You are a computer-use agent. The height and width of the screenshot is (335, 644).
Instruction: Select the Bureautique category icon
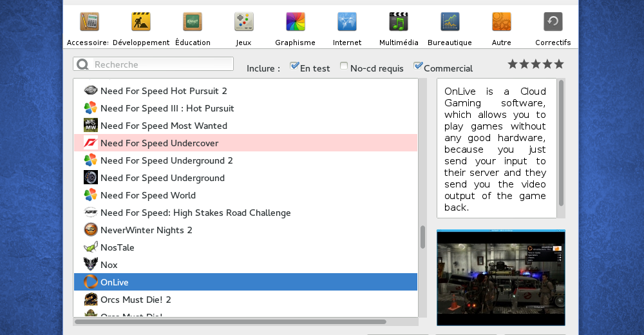450,23
